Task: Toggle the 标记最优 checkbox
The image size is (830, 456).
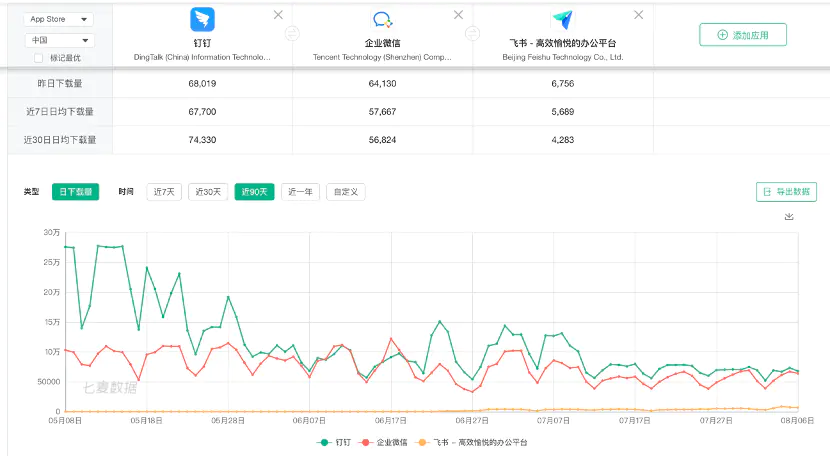Action: tap(38, 58)
